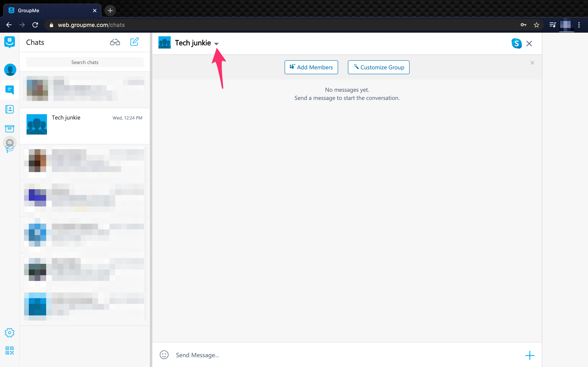Expand the Tech junkie group dropdown arrow

coord(217,44)
